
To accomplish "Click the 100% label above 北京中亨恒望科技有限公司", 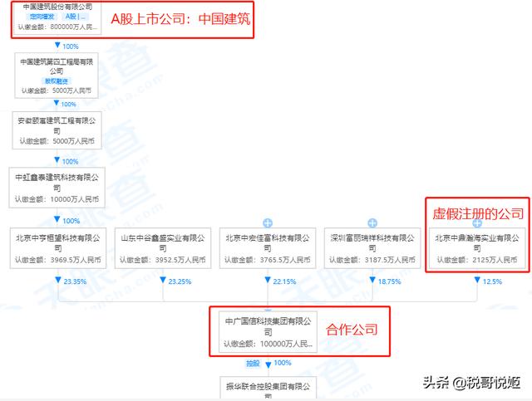I will click(x=71, y=221).
